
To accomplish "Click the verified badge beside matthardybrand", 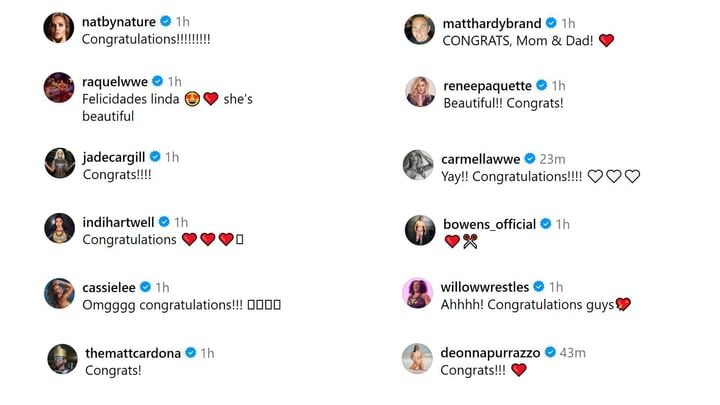I will coord(551,23).
